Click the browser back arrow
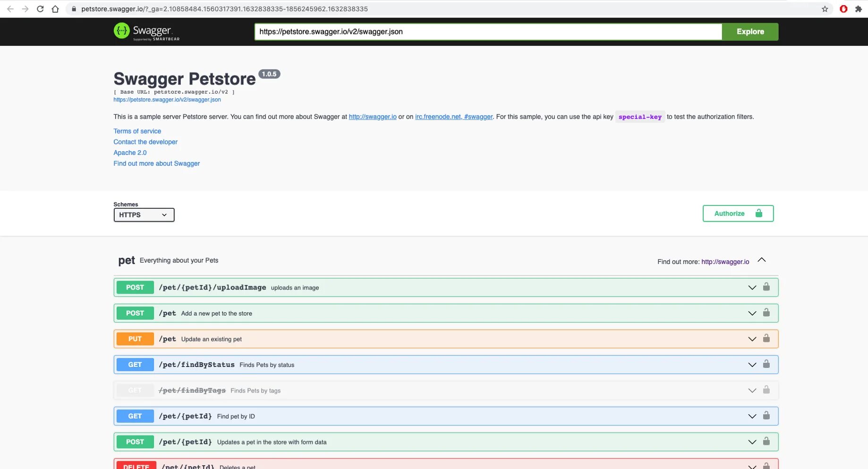The width and height of the screenshot is (868, 469). (10, 9)
